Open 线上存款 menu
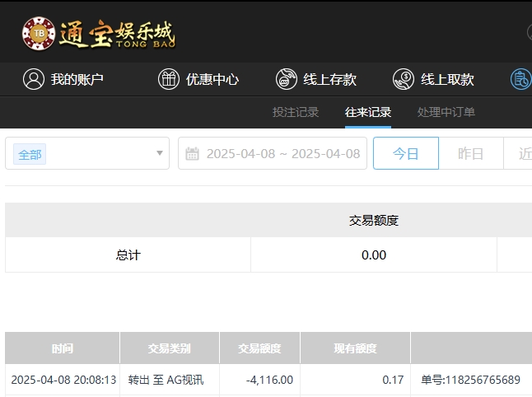Viewport: 532px width, 397px height. 329,79
